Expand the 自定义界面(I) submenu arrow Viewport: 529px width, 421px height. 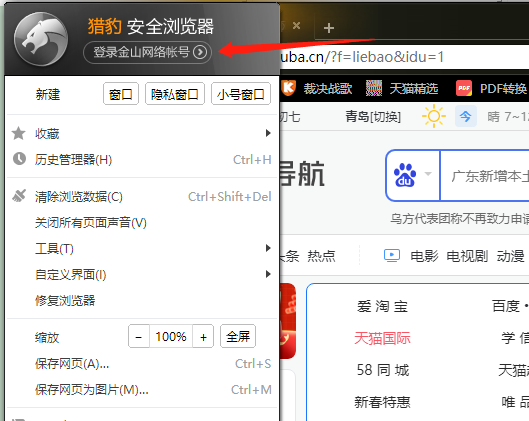coord(268,274)
